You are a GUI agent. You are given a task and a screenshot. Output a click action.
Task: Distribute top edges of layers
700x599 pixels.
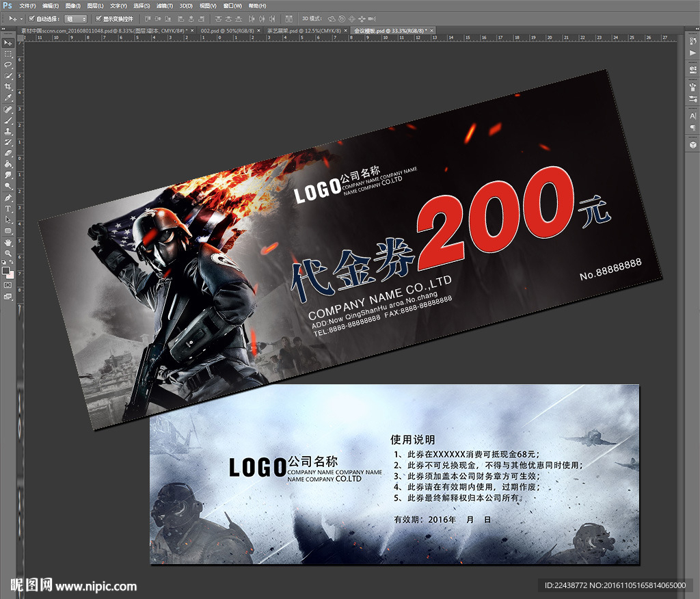click(x=218, y=18)
